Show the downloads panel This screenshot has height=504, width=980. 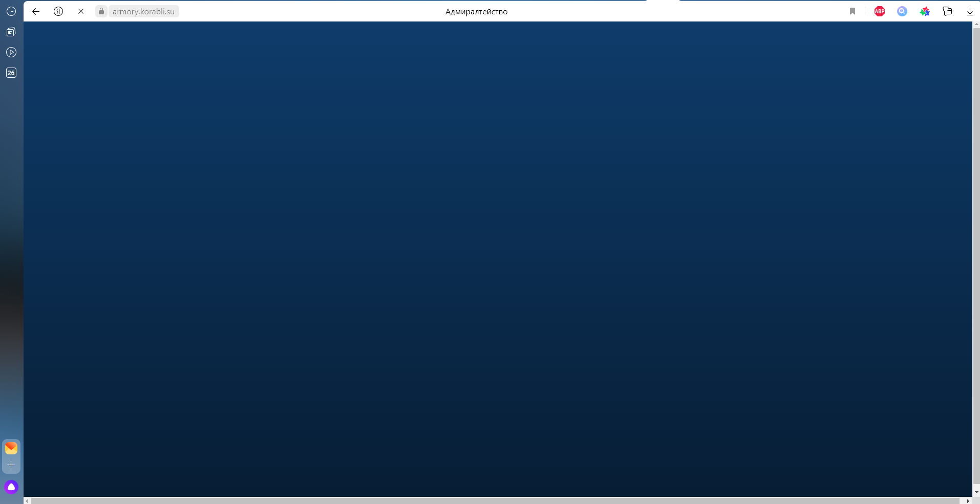970,11
